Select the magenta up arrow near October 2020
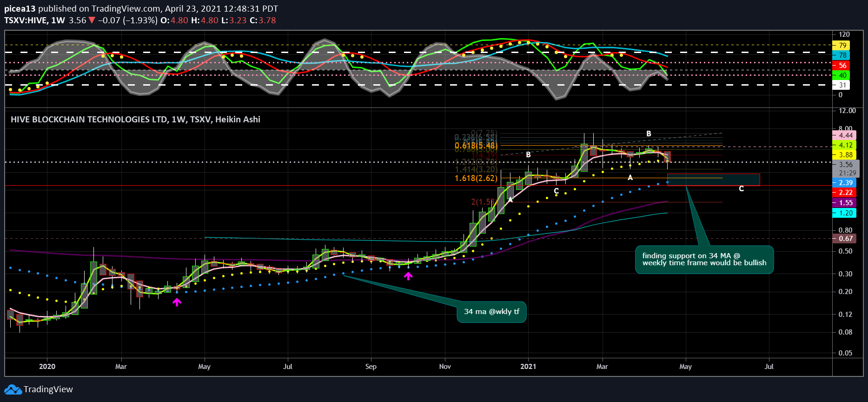 (408, 276)
